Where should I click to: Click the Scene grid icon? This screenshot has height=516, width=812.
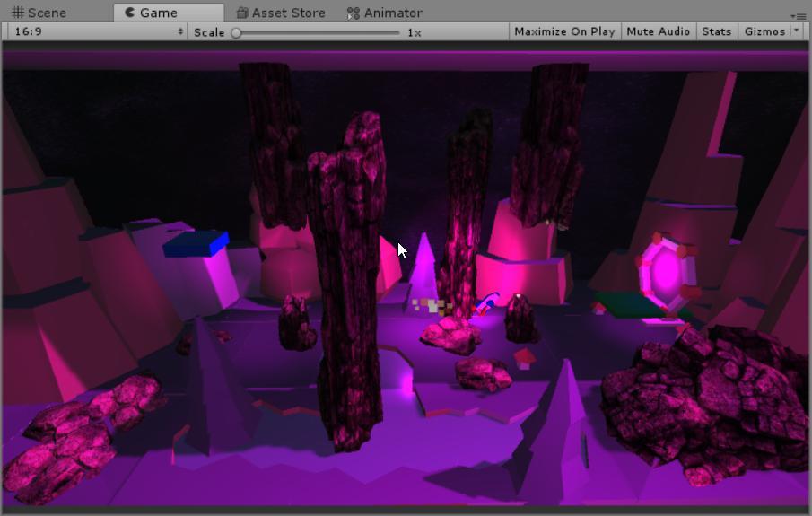18,13
